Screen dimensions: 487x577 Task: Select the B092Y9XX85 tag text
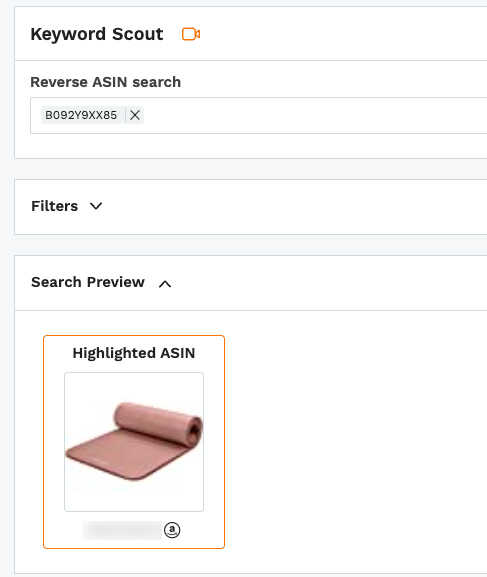81,115
